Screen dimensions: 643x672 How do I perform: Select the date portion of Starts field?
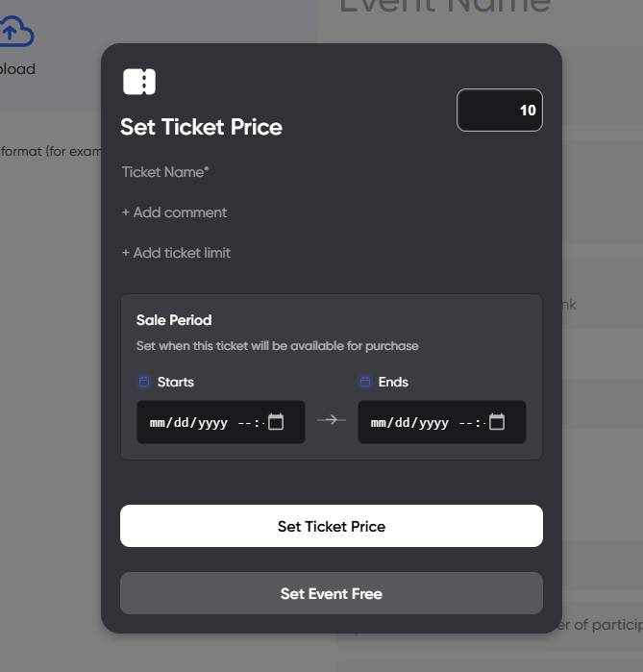tap(187, 423)
